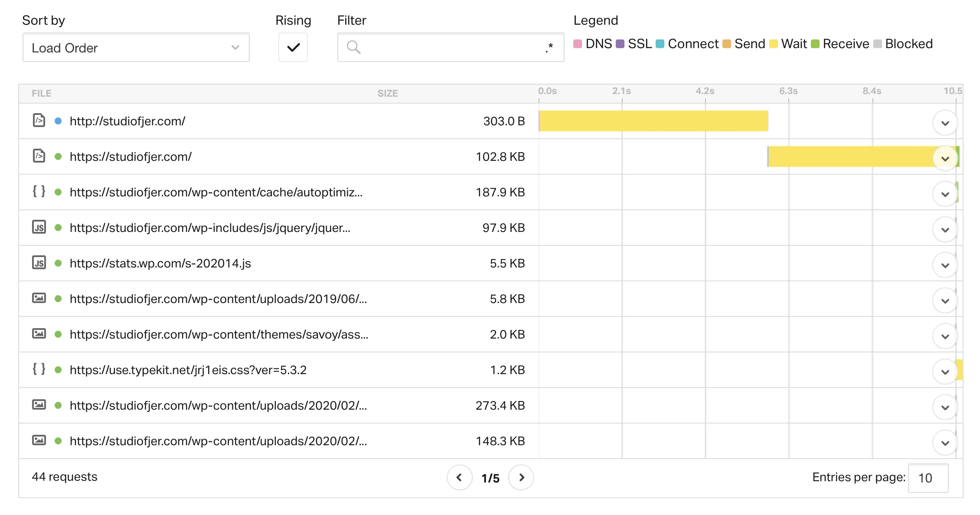Open the Sort by Load Order dropdown
Image resolution: width=980 pixels, height=515 pixels.
click(136, 47)
